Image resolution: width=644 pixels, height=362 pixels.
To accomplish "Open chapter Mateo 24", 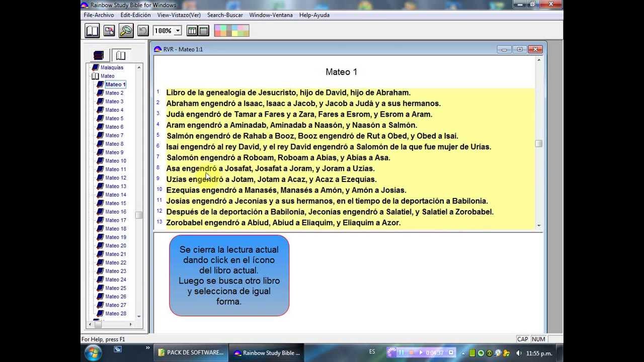I will [116, 280].
